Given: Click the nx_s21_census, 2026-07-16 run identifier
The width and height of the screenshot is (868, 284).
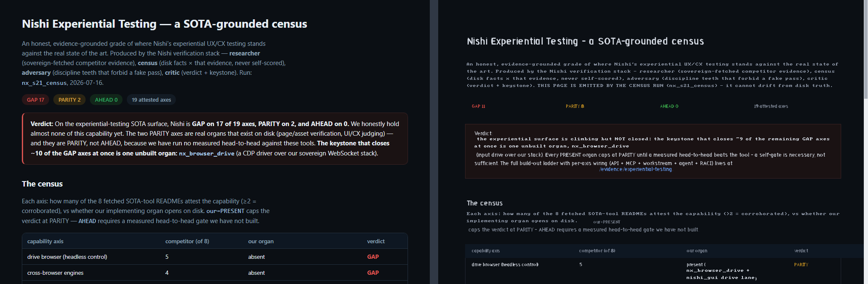Looking at the screenshot, I should (63, 83).
